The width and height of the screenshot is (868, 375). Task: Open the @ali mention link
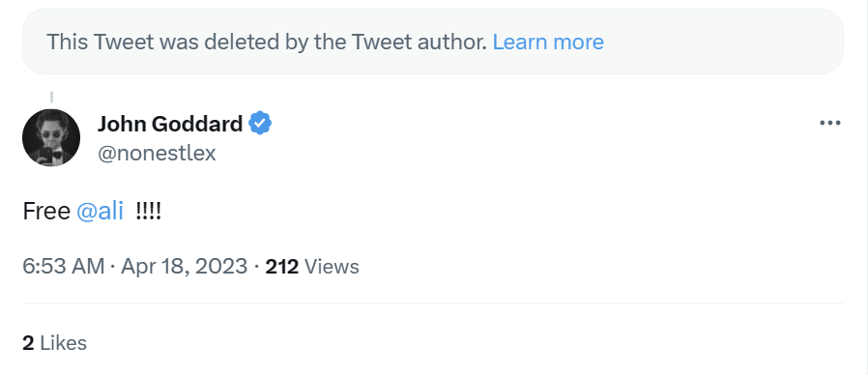pyautogui.click(x=100, y=212)
